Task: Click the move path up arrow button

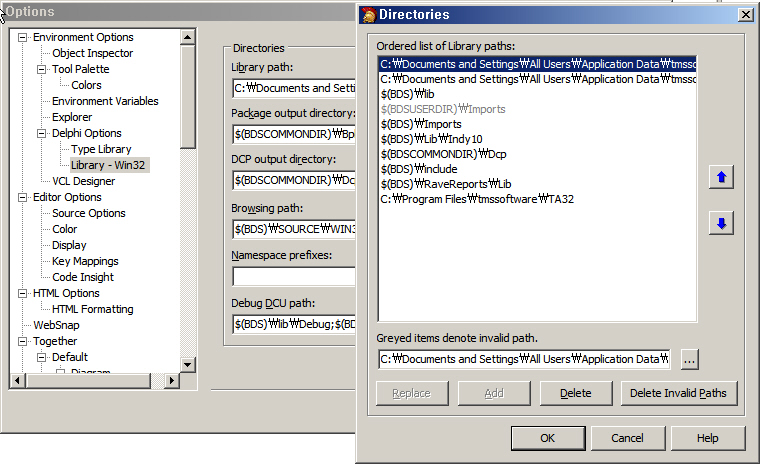Action: pyautogui.click(x=720, y=177)
